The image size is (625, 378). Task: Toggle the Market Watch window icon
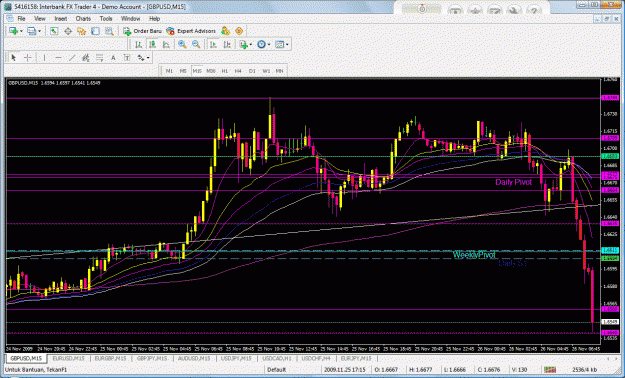click(54, 31)
